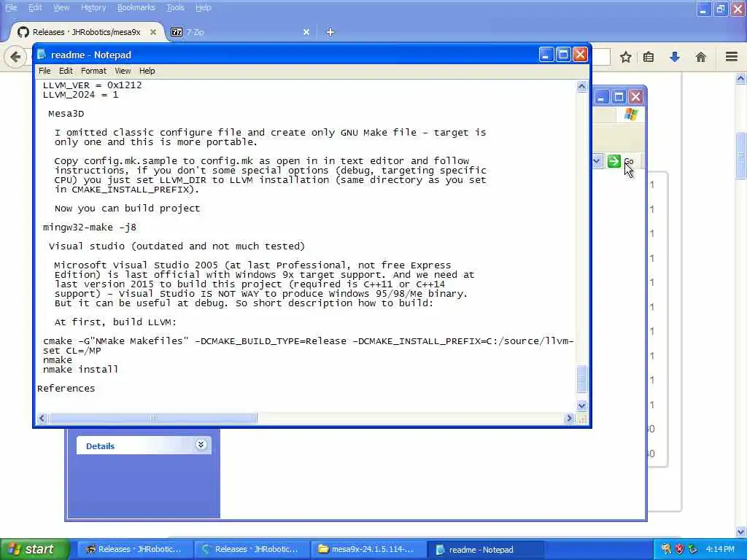Click "set CL=/MP" line in Notepad
Viewport: 747px width, 560px height.
(72, 351)
